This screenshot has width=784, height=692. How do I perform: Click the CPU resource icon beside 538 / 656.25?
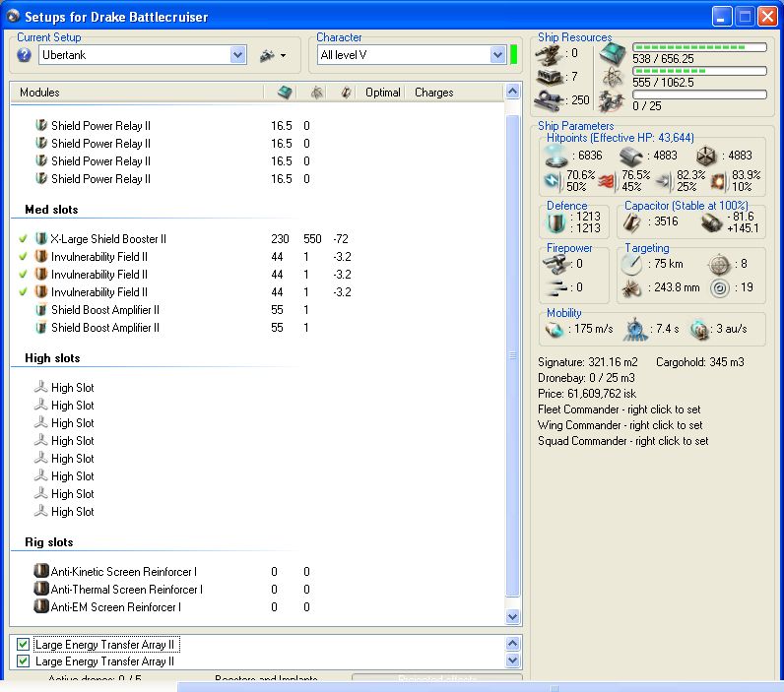point(613,53)
